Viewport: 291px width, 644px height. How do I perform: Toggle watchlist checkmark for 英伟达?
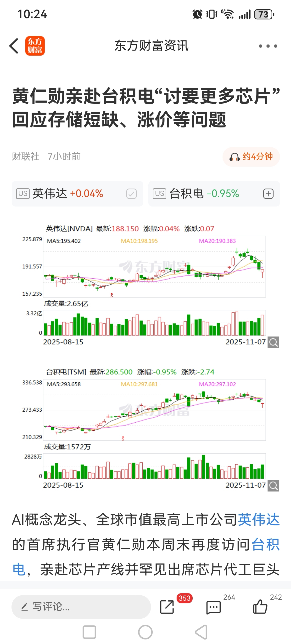[x=131, y=194]
